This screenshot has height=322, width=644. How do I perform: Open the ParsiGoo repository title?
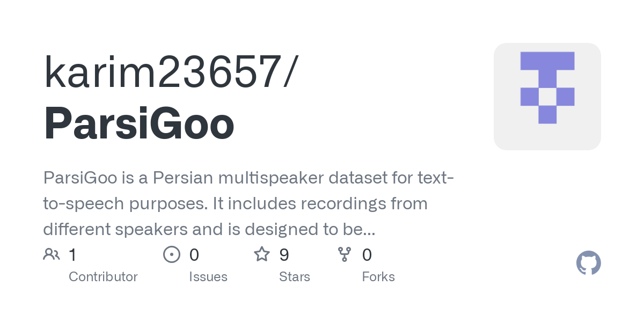139,123
